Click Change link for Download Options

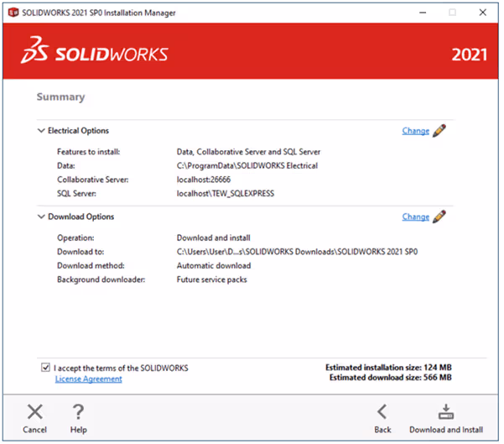[416, 217]
